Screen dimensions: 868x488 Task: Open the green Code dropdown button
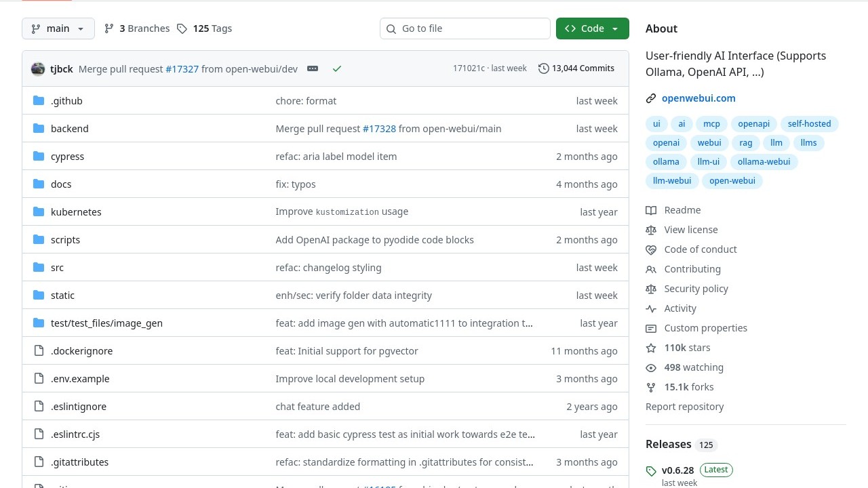click(592, 28)
